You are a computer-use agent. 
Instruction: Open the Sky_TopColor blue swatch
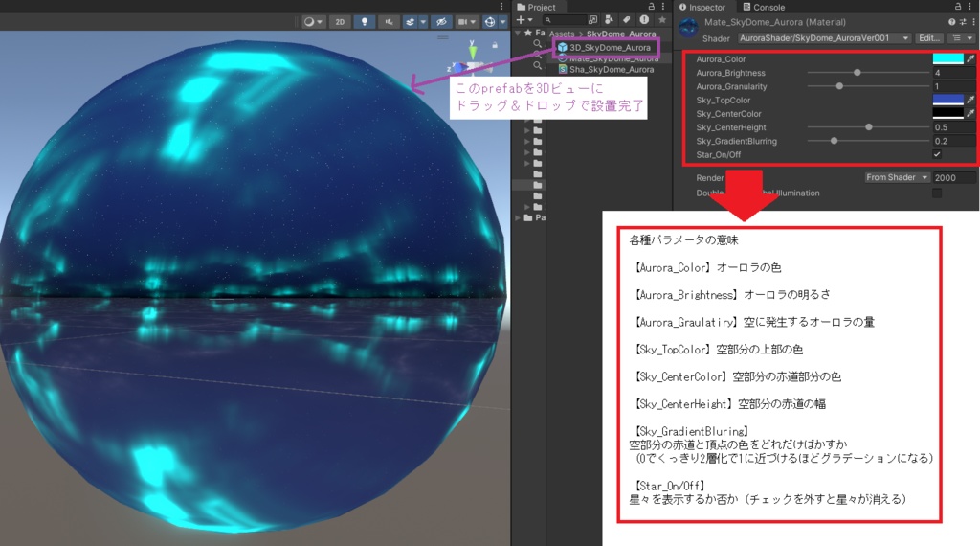pyautogui.click(x=948, y=100)
